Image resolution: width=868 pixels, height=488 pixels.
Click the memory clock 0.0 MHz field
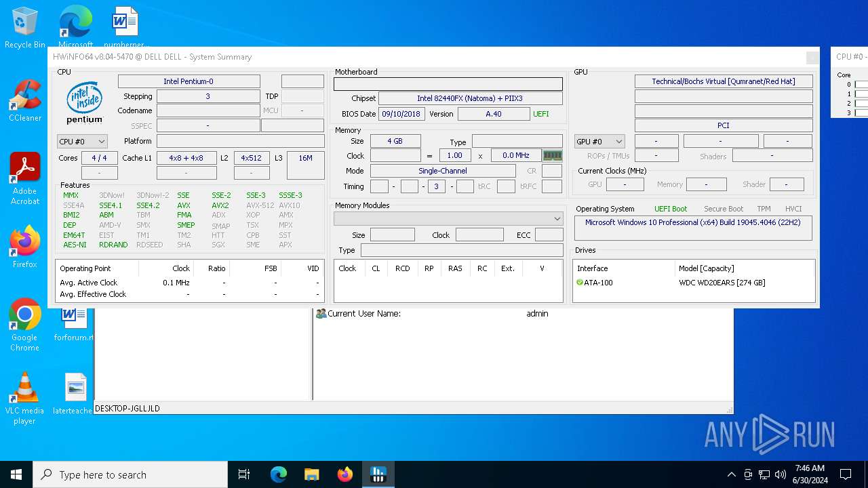tap(516, 155)
